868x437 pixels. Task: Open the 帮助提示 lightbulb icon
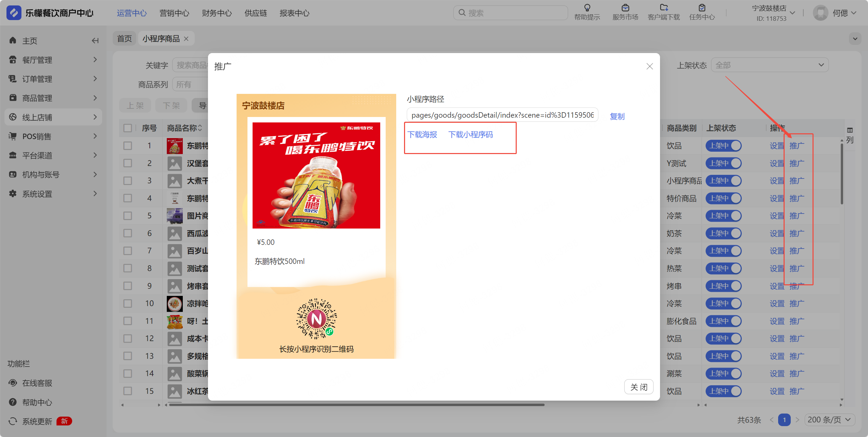pos(587,8)
